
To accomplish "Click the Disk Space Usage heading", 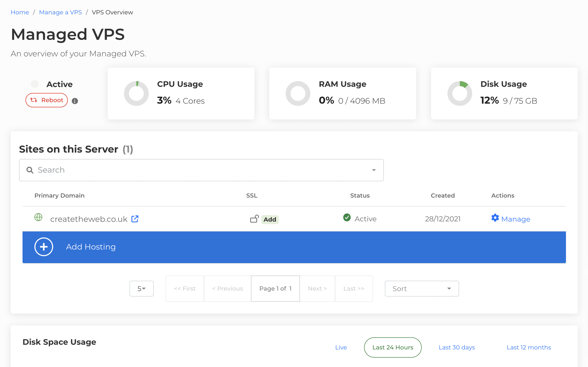I will coord(59,342).
